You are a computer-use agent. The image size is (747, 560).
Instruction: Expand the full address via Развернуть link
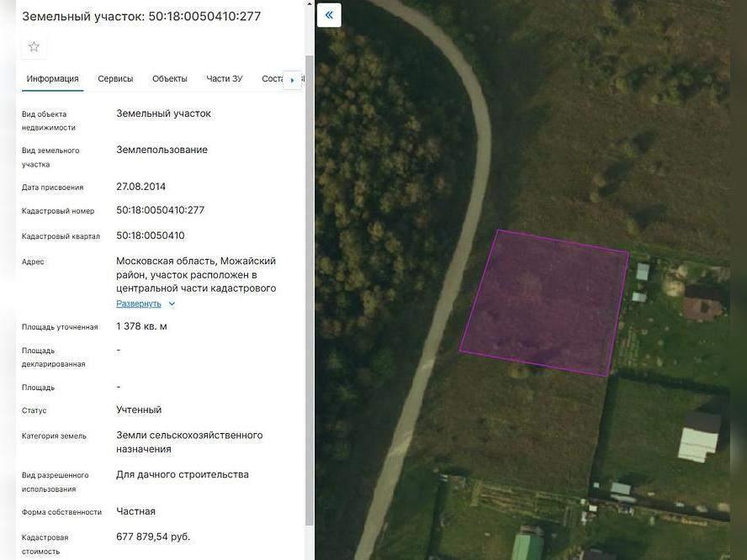click(138, 304)
